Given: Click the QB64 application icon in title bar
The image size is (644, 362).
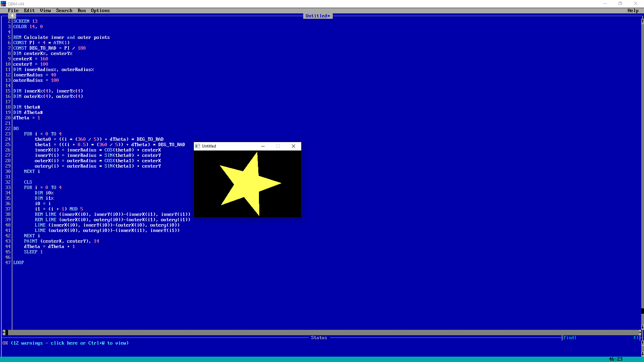Looking at the screenshot, I should [x=3, y=4].
